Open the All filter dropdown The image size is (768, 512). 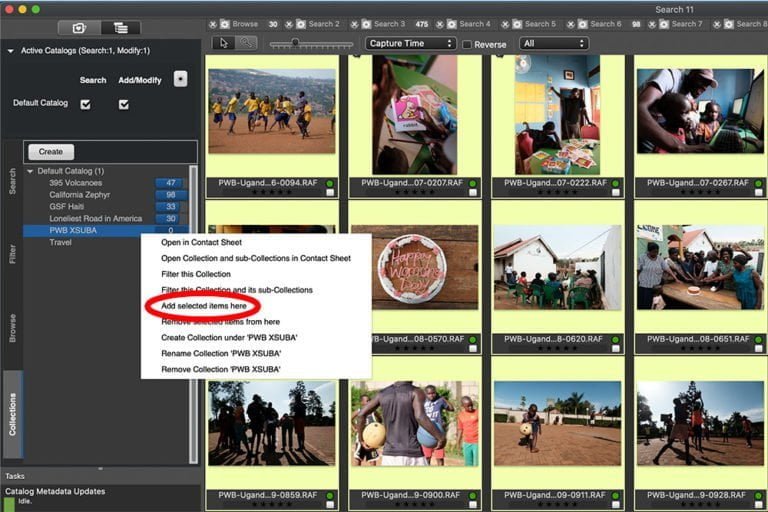(x=553, y=43)
